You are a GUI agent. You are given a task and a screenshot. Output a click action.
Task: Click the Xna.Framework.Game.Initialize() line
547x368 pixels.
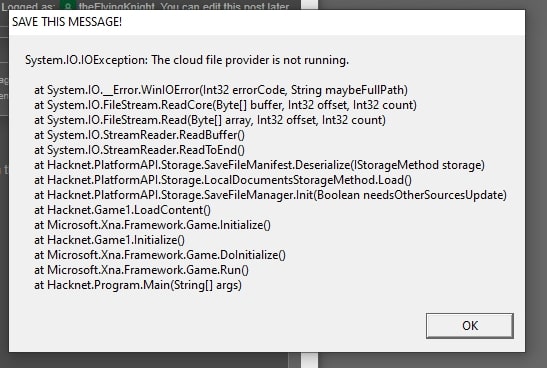tap(152, 225)
